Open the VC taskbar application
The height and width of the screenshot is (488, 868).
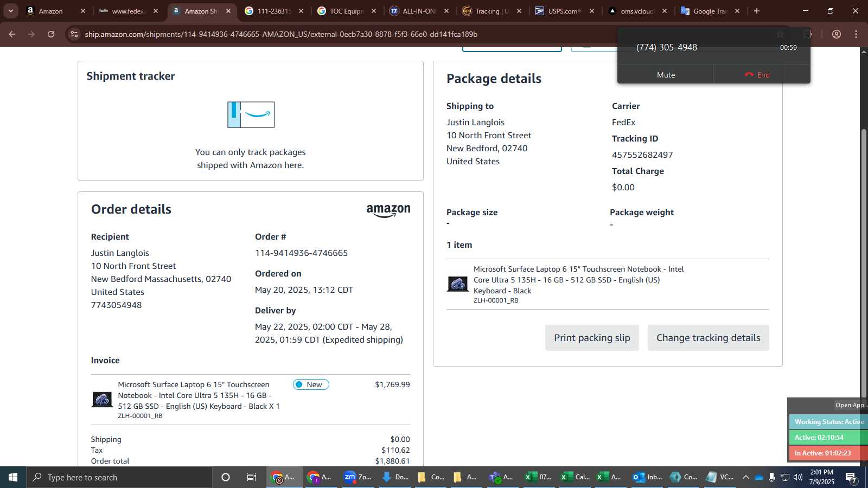[x=720, y=477]
